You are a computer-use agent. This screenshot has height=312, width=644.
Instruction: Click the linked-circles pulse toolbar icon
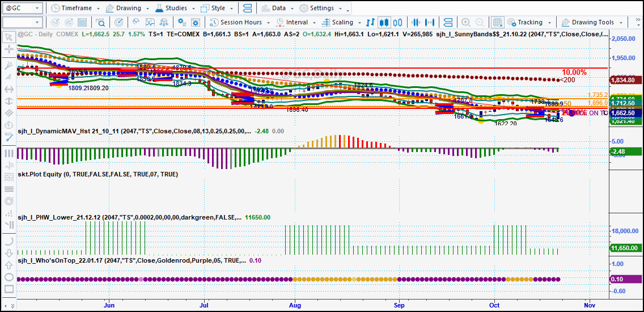click(x=163, y=22)
